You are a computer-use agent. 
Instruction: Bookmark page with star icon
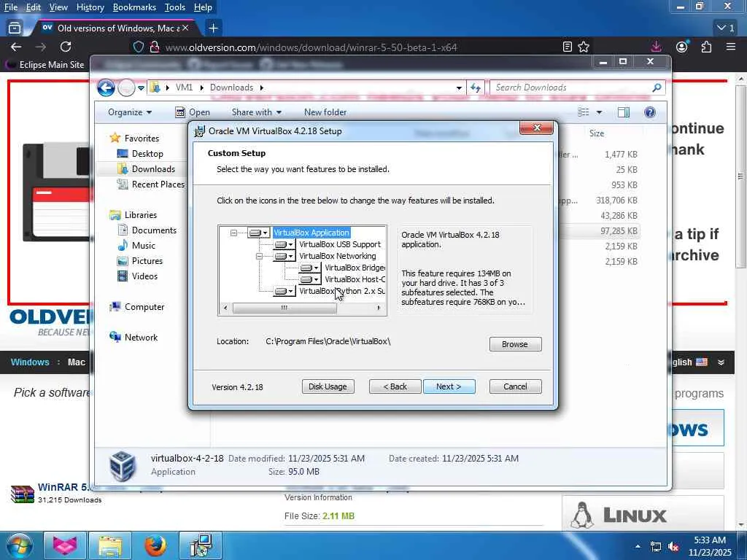tap(584, 47)
